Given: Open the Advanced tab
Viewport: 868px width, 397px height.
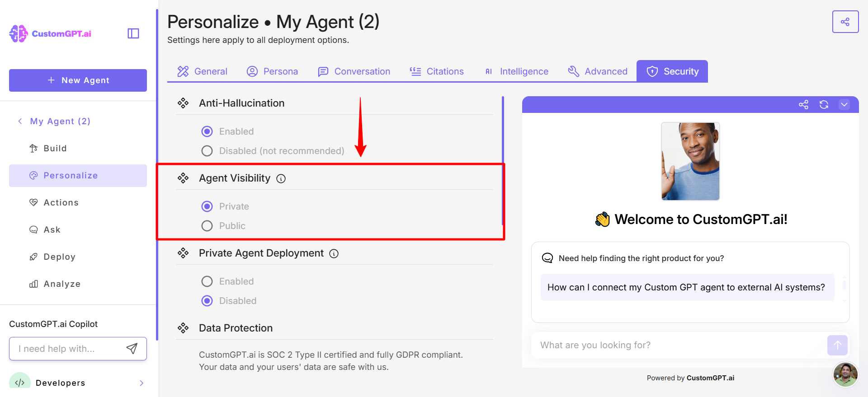Looking at the screenshot, I should [598, 71].
